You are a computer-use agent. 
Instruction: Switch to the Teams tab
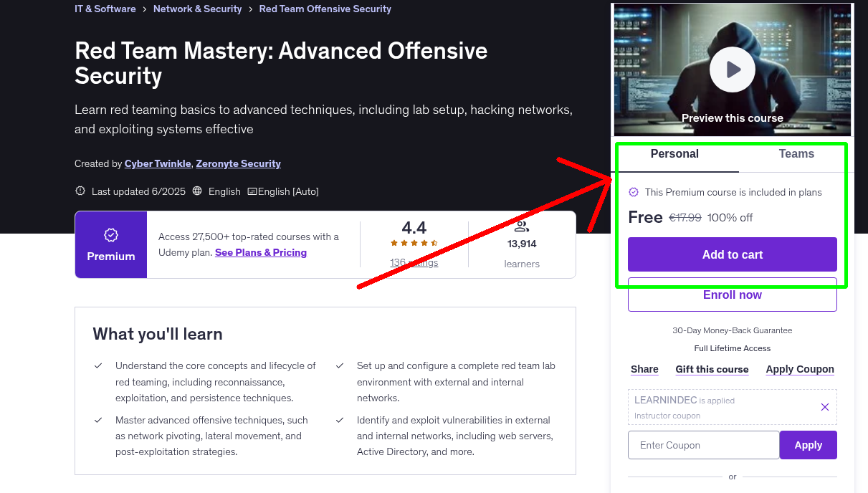click(x=796, y=153)
